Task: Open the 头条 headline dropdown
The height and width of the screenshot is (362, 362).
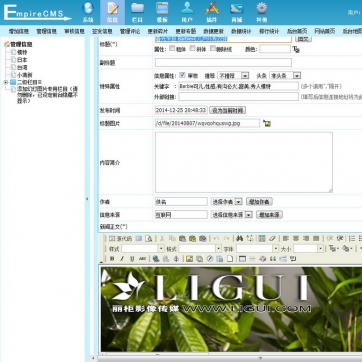Action: [285, 76]
